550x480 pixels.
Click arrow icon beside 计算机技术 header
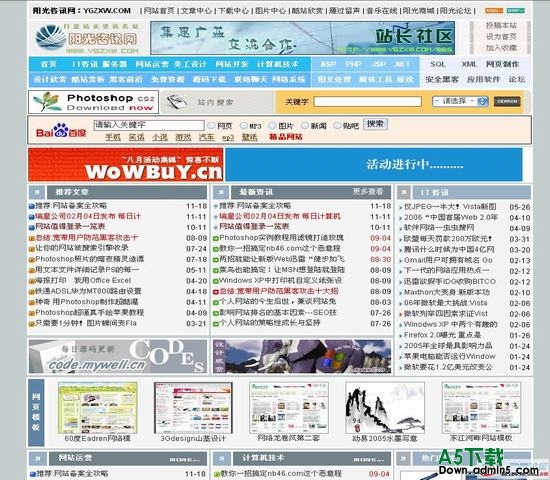click(x=222, y=459)
